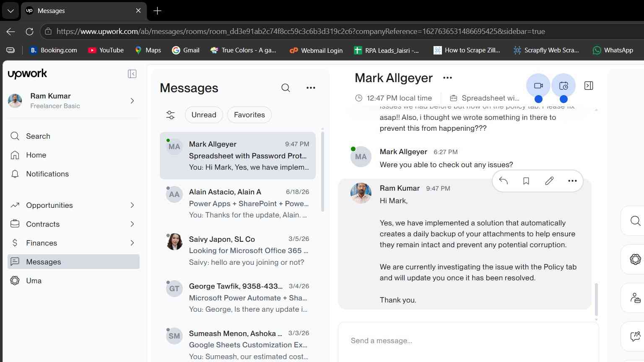Search within Messages using magnifier icon

coord(286,88)
